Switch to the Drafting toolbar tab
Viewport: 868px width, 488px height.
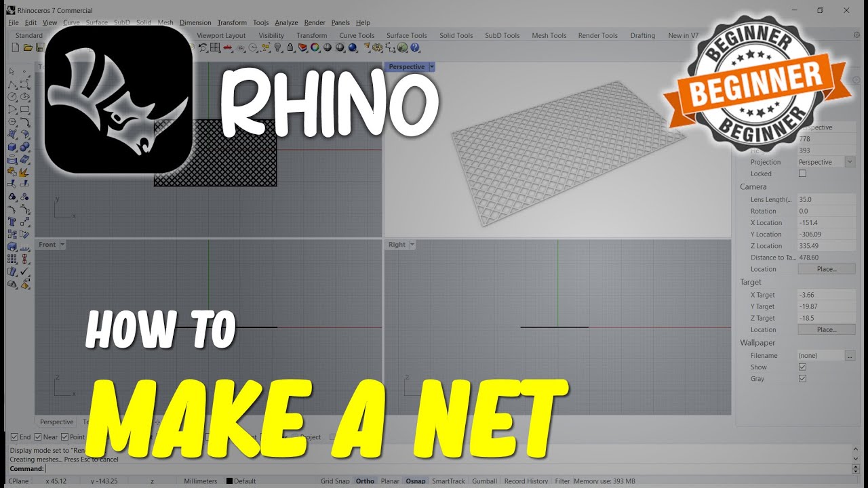642,35
